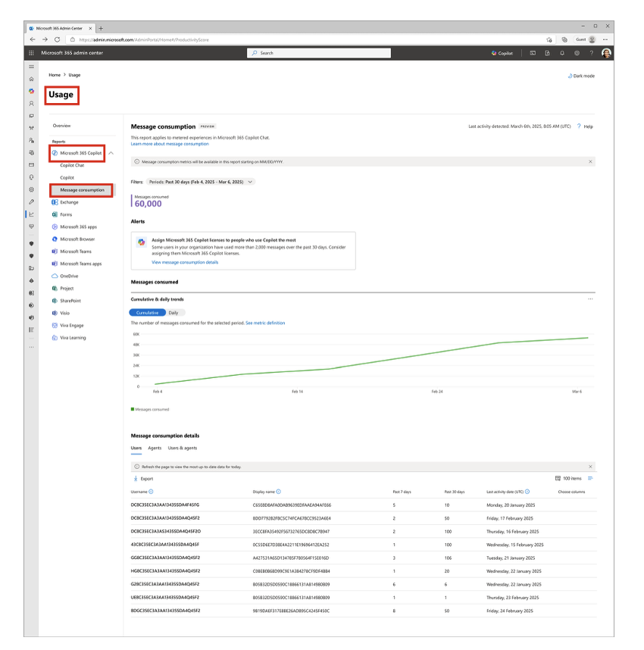Image resolution: width=644 pixels, height=650 pixels.
Task: Open browser settings ellipsis menu
Action: (x=605, y=40)
